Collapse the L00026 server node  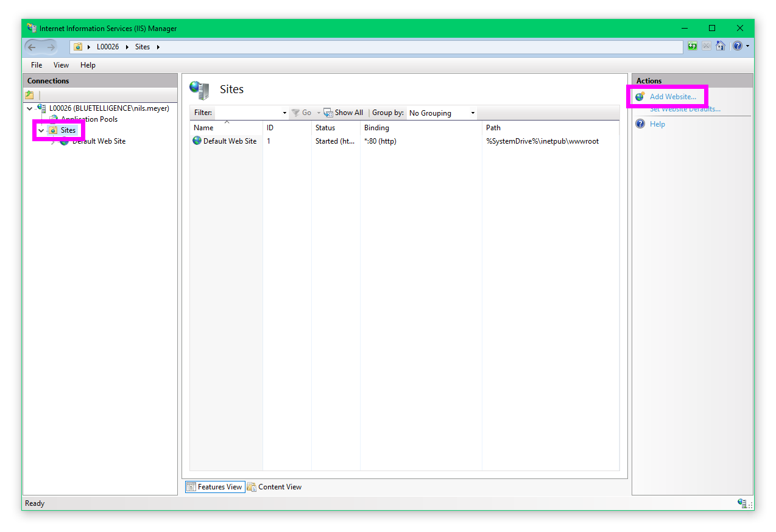click(x=30, y=109)
